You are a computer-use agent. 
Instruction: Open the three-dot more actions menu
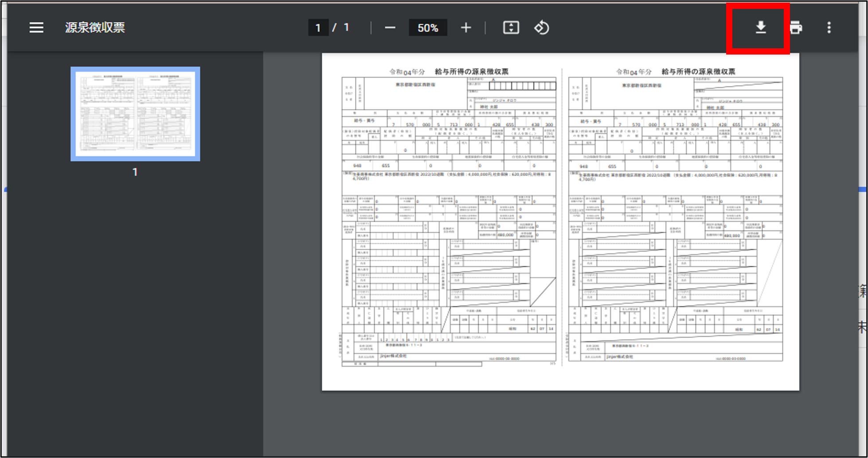pos(829,28)
